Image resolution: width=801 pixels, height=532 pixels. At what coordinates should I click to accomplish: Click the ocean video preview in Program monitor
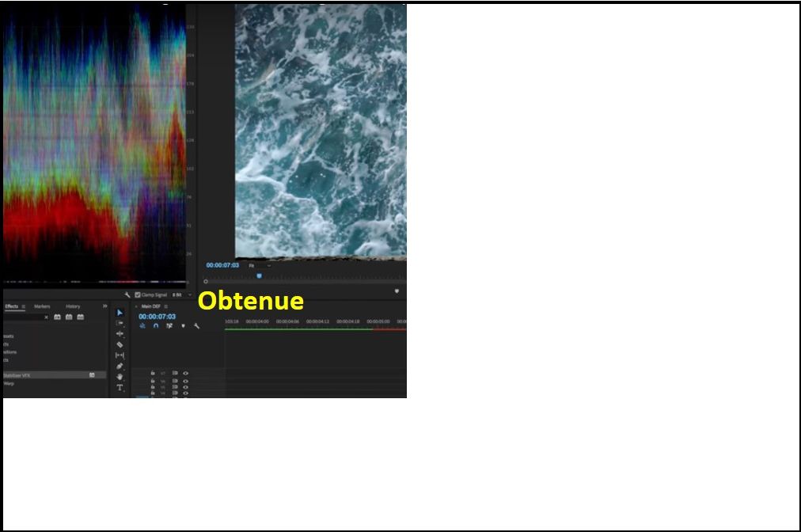pos(321,131)
